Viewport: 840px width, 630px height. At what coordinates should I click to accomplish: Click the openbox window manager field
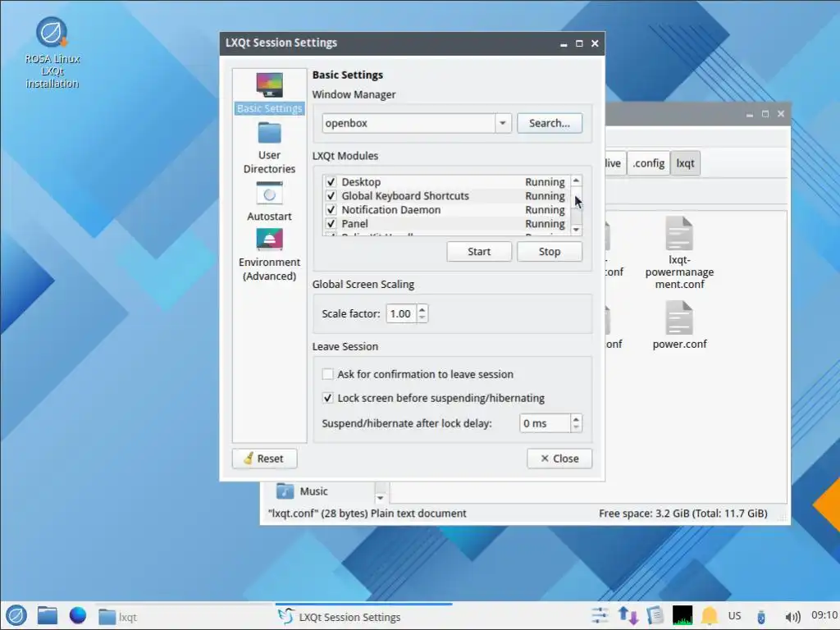pyautogui.click(x=409, y=123)
